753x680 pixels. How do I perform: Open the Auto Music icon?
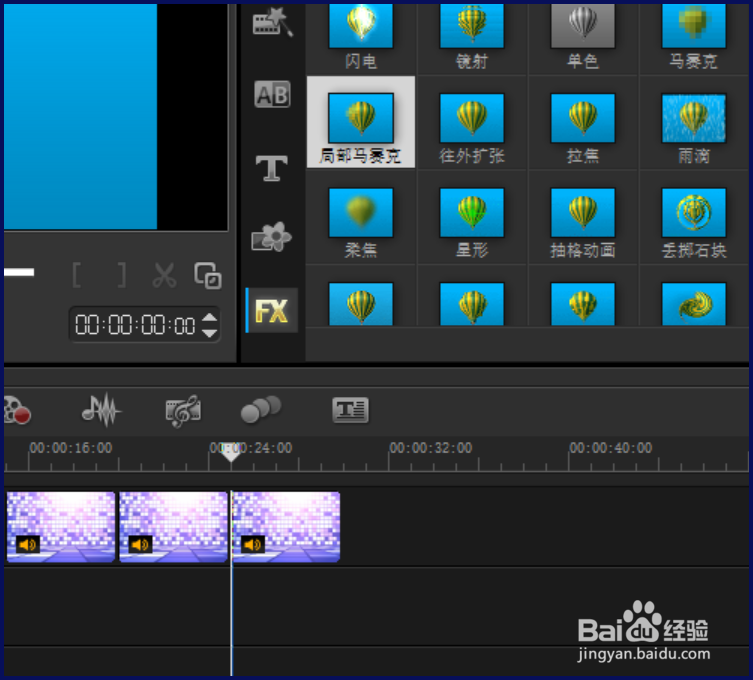tap(183, 411)
